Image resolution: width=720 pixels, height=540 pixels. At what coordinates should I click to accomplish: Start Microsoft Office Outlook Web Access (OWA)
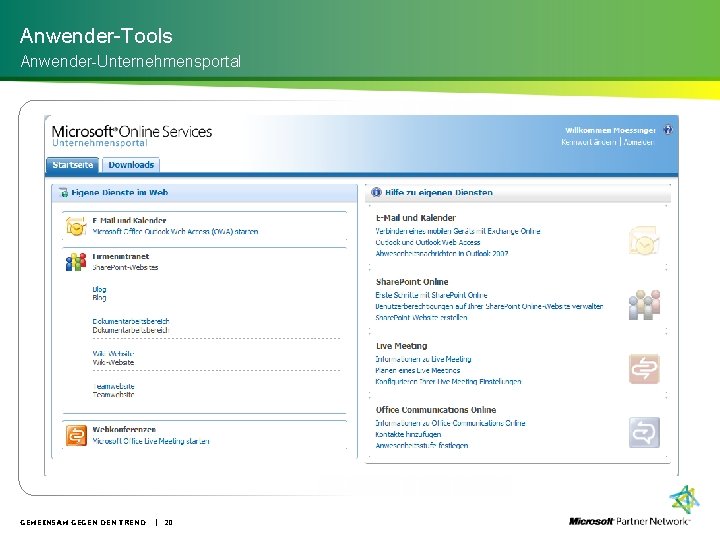pos(175,231)
